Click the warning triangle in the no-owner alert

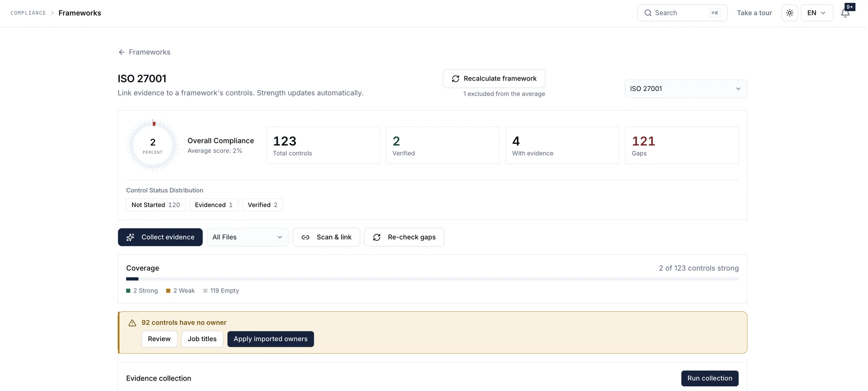[x=132, y=323]
